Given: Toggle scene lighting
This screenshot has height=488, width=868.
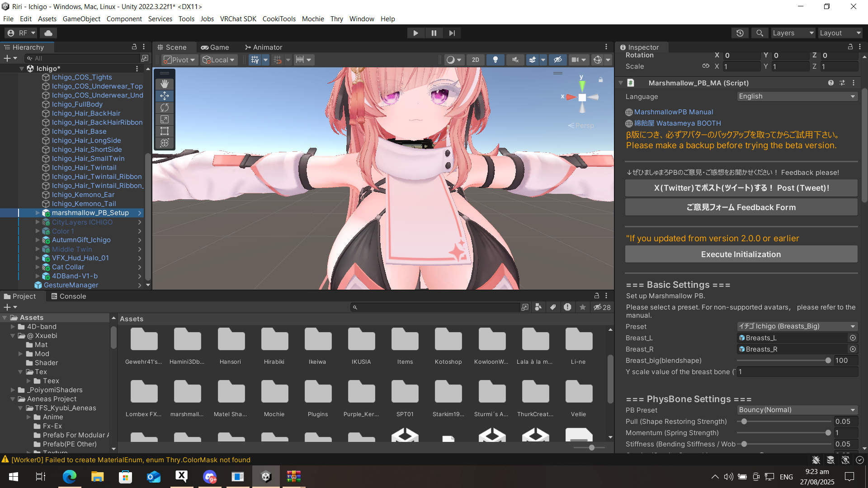Looking at the screenshot, I should [495, 60].
